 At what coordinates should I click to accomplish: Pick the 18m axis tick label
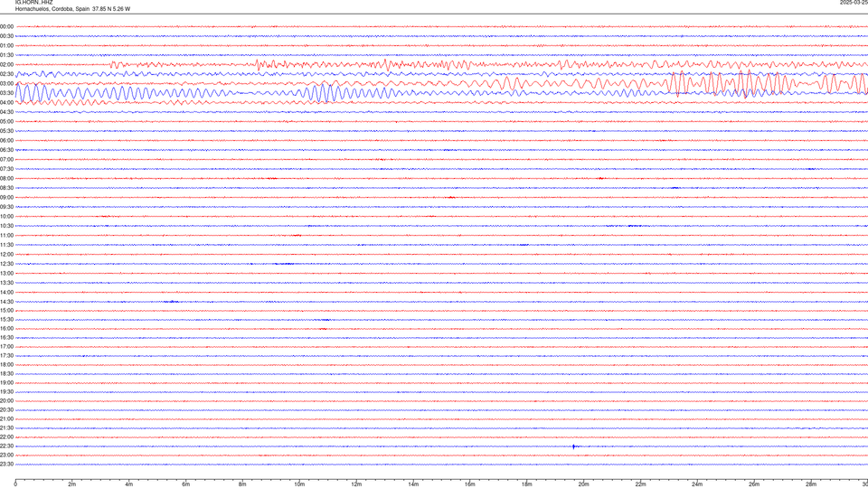click(x=526, y=484)
